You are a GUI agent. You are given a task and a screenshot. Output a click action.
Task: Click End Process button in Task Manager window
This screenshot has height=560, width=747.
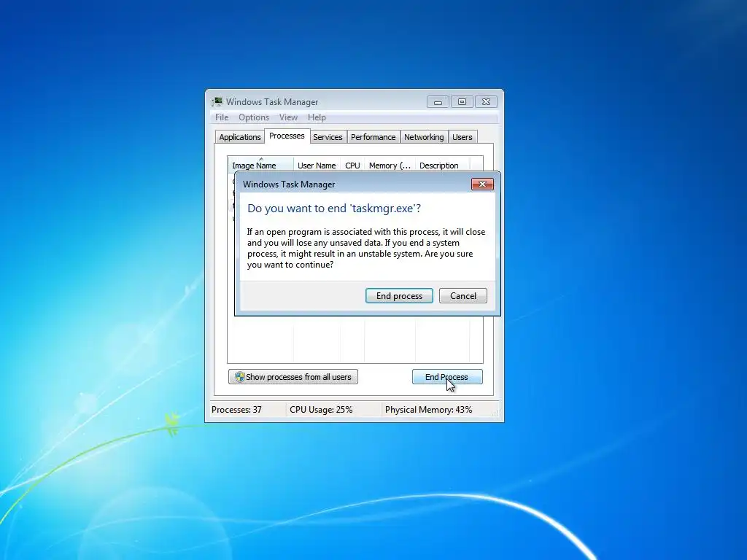coord(447,377)
